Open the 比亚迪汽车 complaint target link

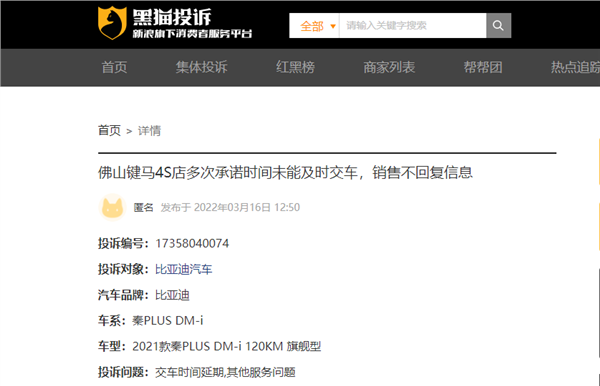(x=183, y=269)
